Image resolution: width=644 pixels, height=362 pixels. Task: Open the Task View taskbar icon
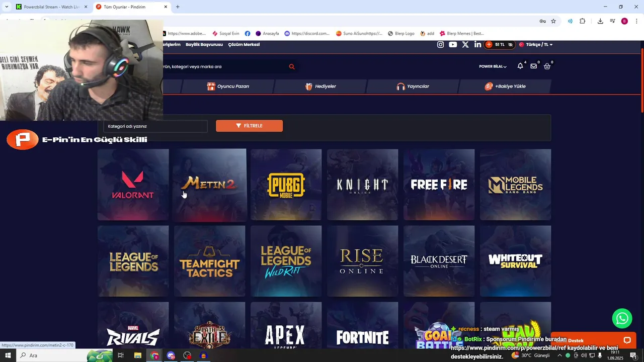pos(121,355)
